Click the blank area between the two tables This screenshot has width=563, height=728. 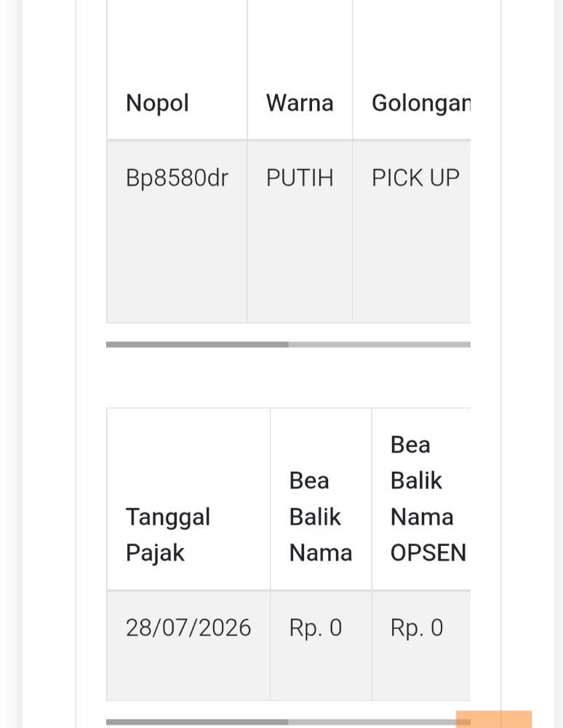[288, 377]
